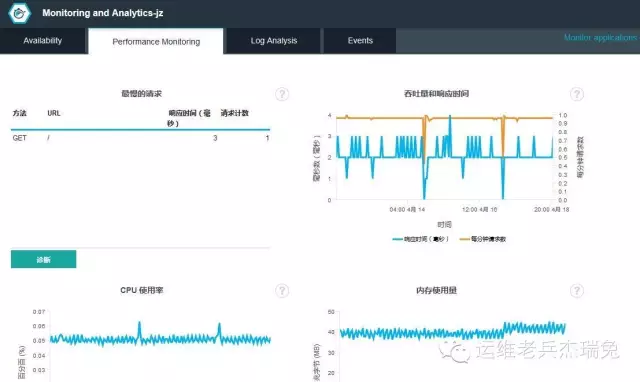The width and height of the screenshot is (640, 382).
Task: Click the URL column header
Action: coord(54,113)
